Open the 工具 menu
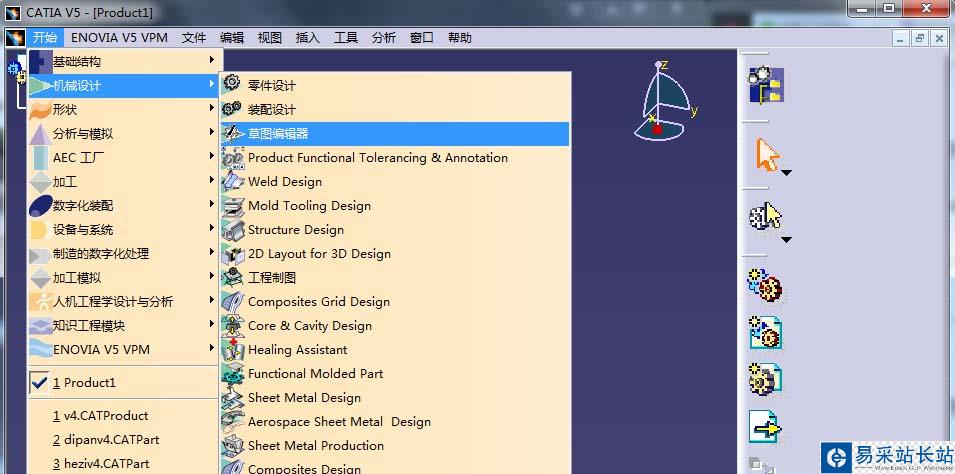The image size is (955, 474). coord(346,38)
